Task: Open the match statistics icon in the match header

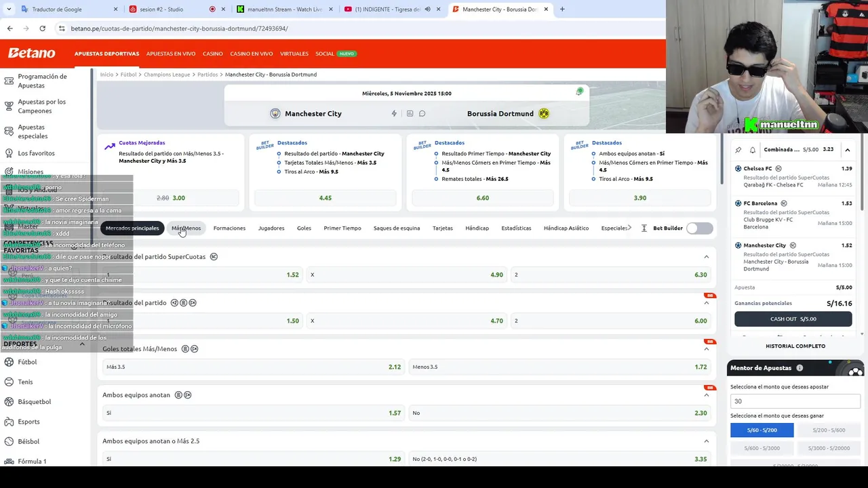Action: click(410, 113)
